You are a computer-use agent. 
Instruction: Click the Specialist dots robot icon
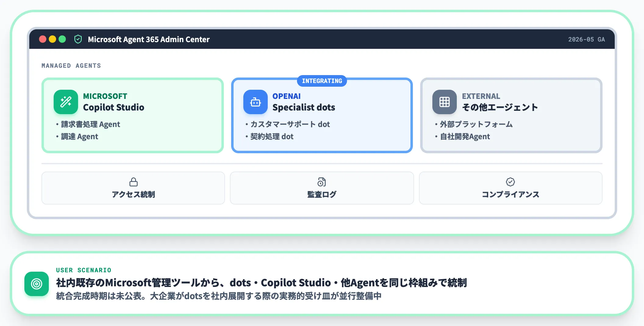tap(256, 102)
